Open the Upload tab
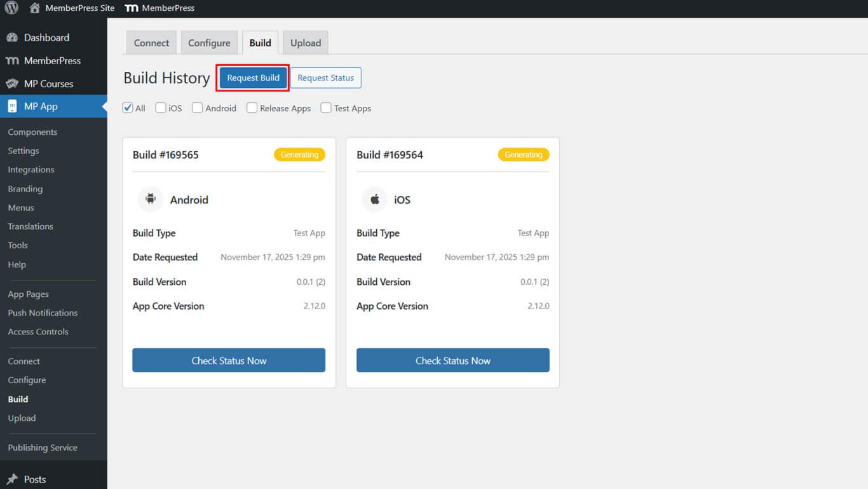 coord(306,43)
